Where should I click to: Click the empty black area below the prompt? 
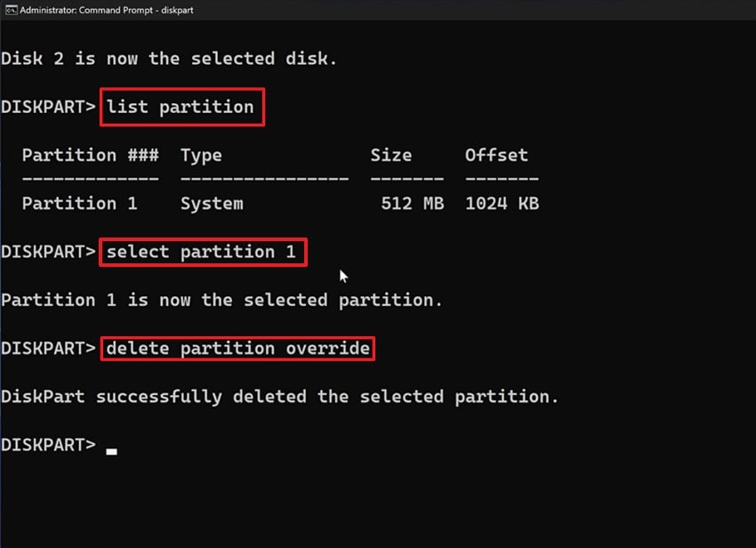click(378, 507)
